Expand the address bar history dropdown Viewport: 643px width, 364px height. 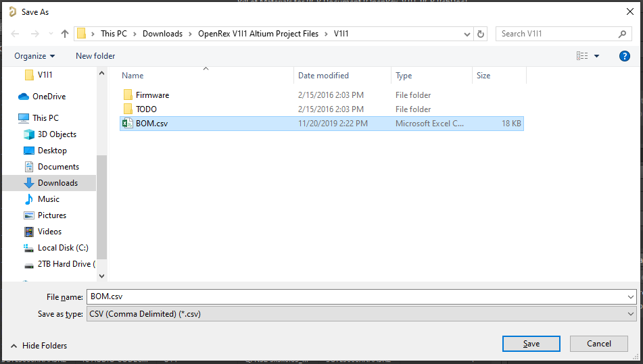point(467,34)
